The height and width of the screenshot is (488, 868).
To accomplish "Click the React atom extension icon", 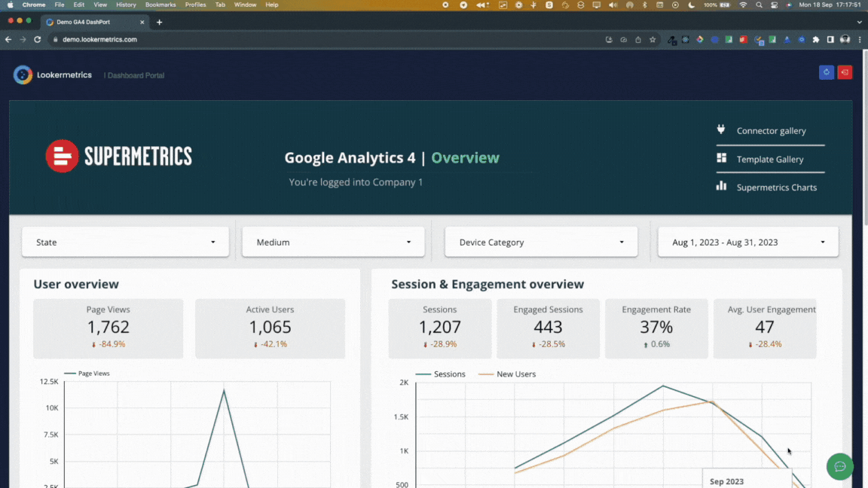I will point(686,39).
